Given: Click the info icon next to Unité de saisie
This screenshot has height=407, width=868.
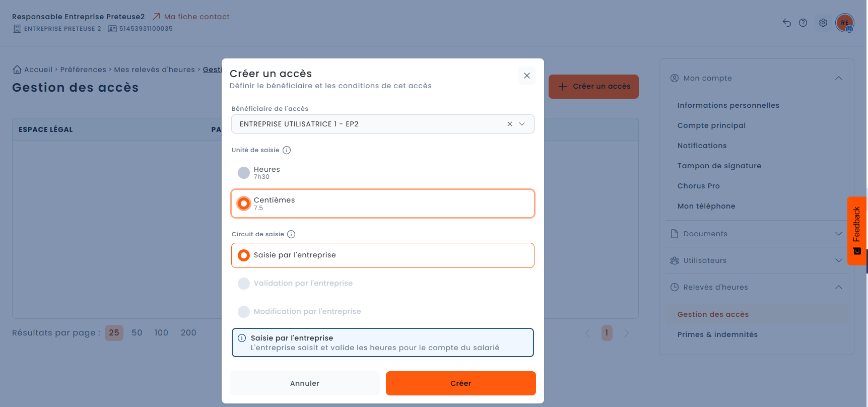Looking at the screenshot, I should [287, 150].
